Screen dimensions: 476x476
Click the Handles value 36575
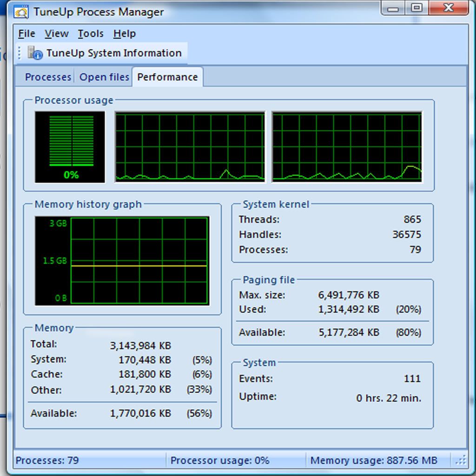[407, 234]
